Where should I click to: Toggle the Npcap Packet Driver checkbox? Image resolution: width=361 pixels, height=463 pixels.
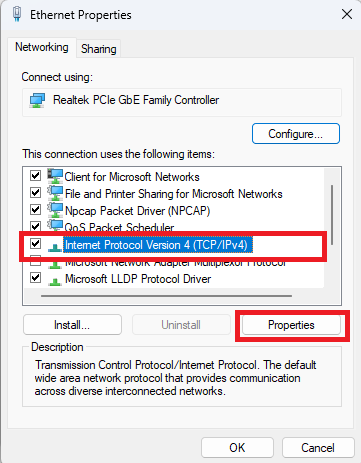coord(35,210)
